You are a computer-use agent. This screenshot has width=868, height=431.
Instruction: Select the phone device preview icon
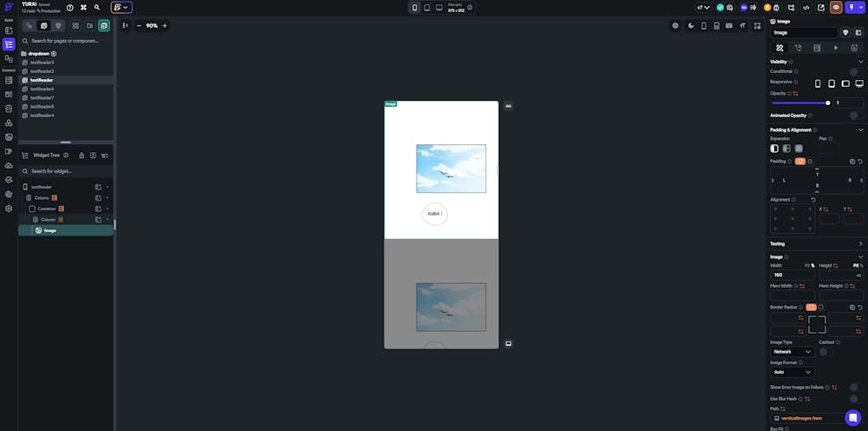[x=415, y=8]
